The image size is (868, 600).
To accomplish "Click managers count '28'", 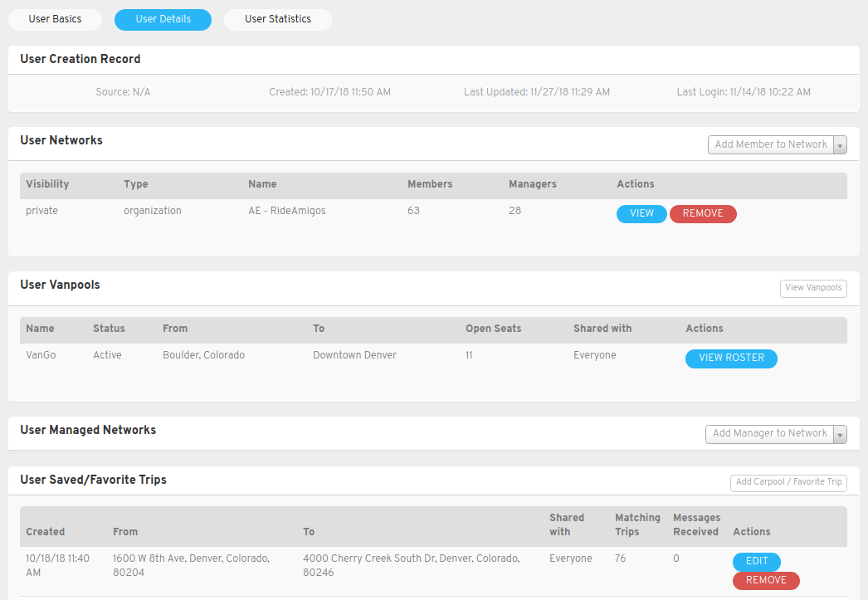I will [514, 211].
